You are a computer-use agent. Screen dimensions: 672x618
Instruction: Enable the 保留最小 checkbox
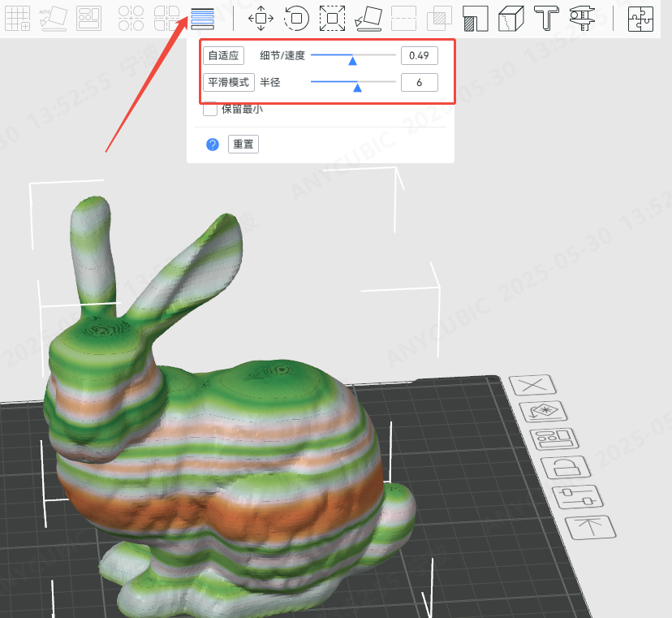210,110
